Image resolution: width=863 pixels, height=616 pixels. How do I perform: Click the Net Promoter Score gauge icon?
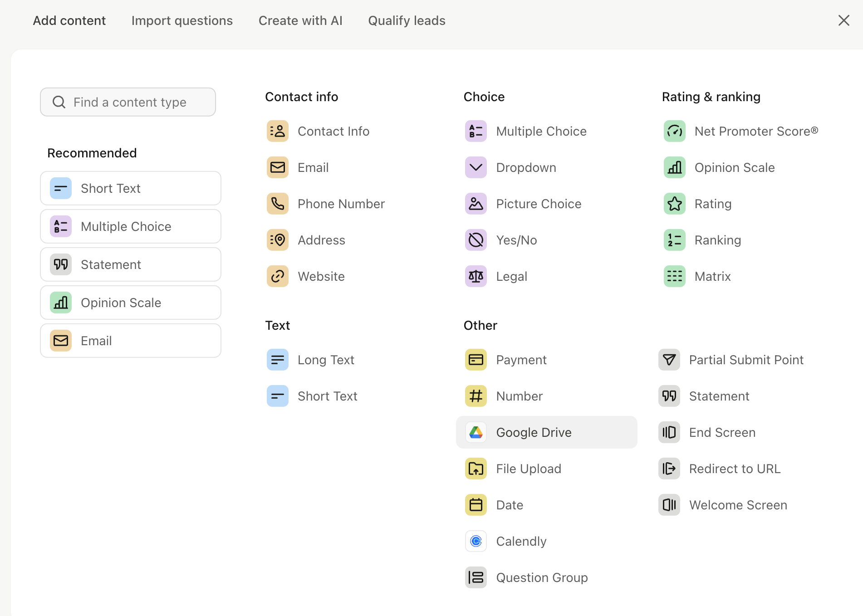pyautogui.click(x=675, y=131)
